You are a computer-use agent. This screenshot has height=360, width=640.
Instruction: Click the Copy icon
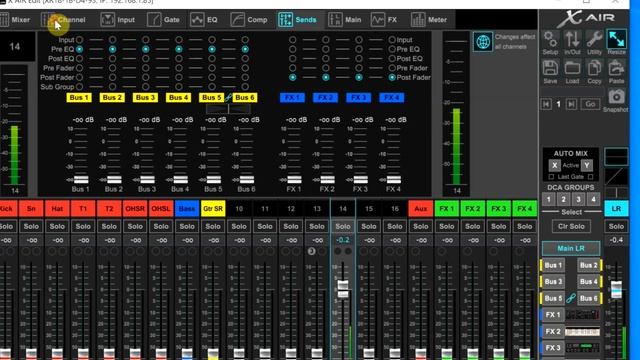(594, 68)
